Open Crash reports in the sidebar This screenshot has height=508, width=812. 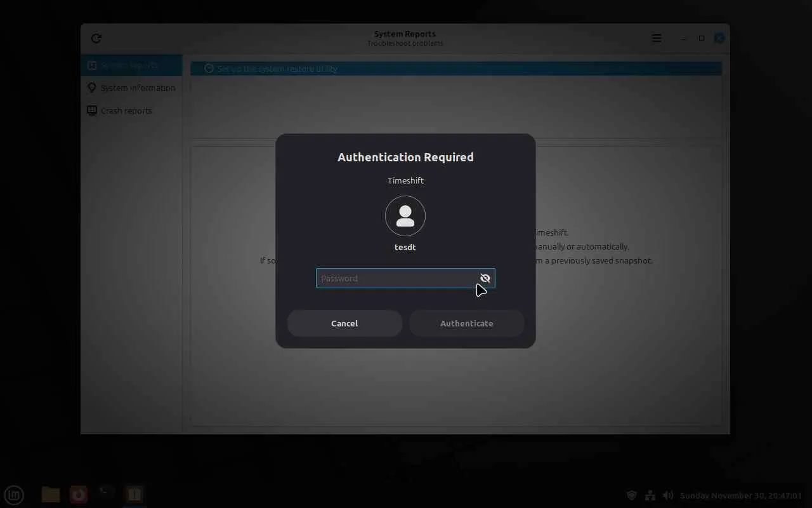tap(131, 110)
